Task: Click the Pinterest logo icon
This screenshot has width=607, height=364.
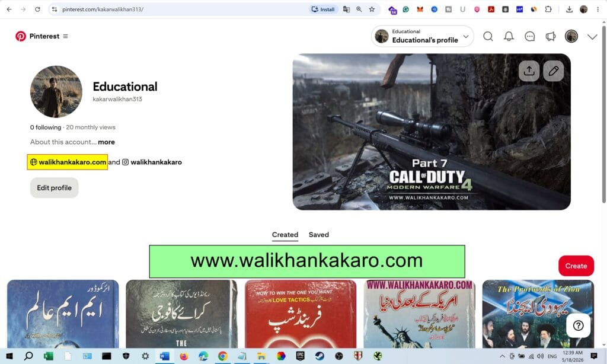Action: pos(21,36)
